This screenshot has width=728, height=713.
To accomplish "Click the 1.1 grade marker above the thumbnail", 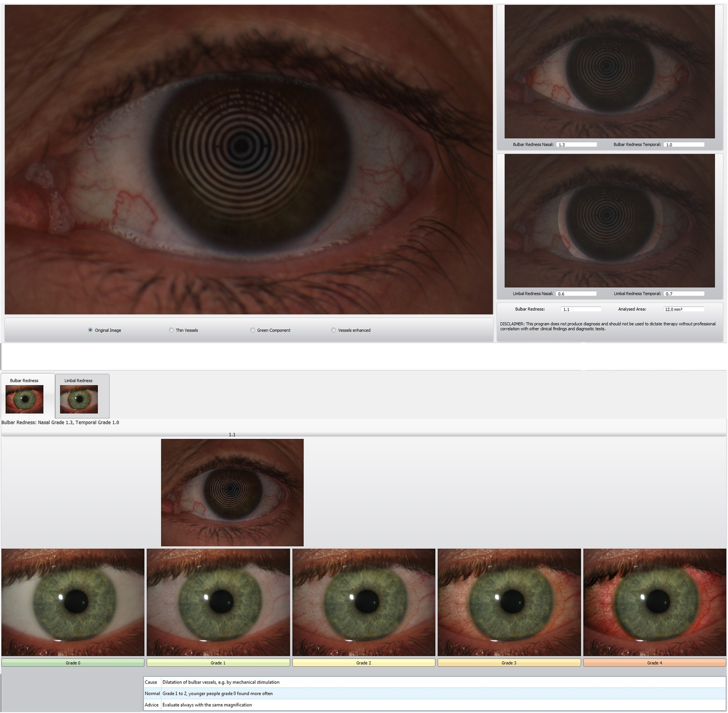I will click(x=232, y=435).
